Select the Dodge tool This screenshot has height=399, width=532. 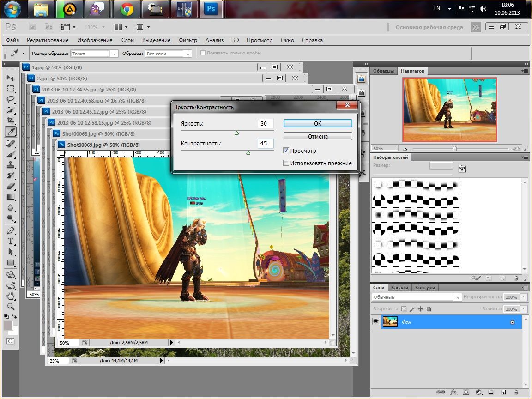[x=11, y=218]
